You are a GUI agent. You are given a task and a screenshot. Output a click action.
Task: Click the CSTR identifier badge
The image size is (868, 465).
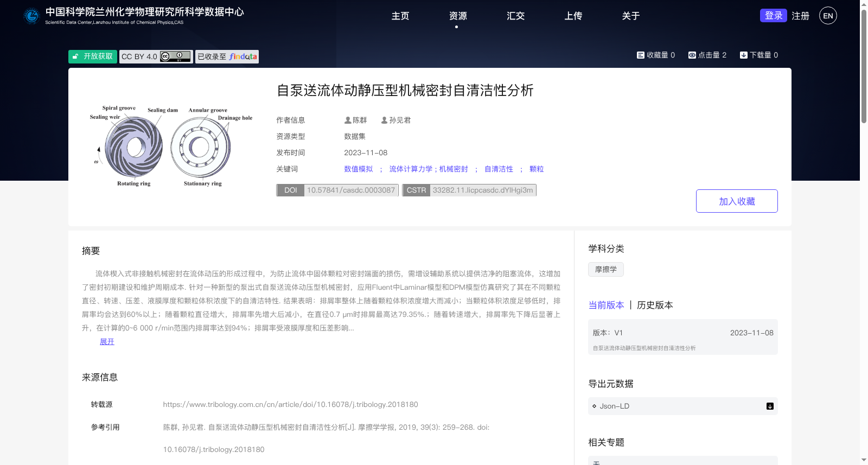coord(469,190)
